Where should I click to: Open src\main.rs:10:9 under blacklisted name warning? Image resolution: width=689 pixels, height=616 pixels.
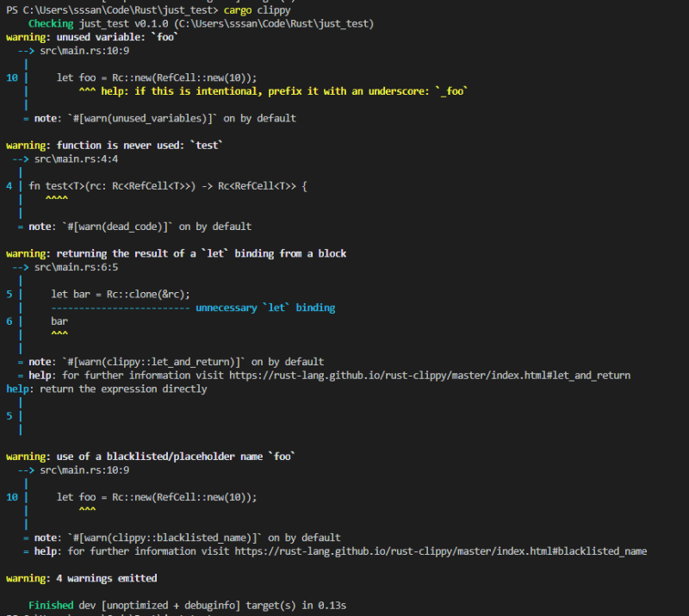point(84,470)
